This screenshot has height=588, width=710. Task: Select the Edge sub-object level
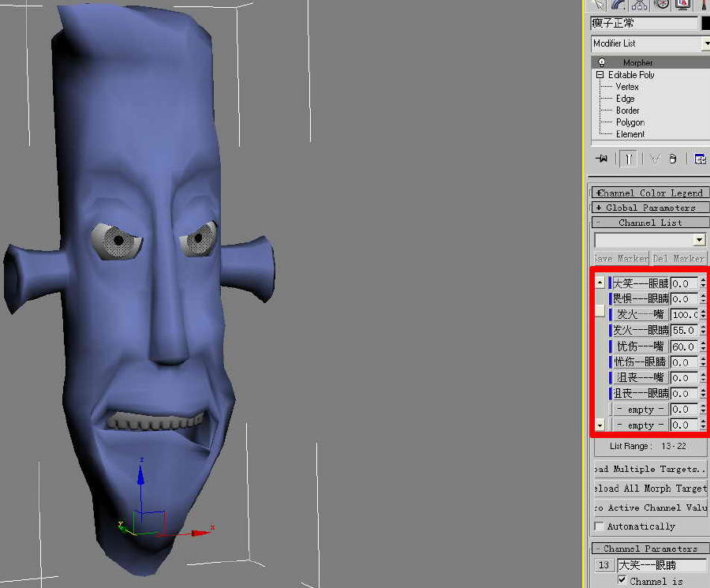[x=625, y=99]
